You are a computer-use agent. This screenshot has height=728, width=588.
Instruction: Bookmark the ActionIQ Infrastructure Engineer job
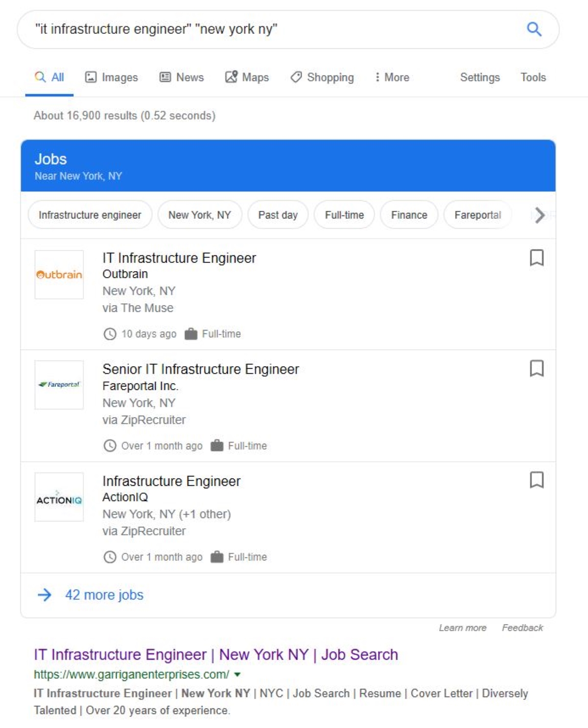coord(537,480)
